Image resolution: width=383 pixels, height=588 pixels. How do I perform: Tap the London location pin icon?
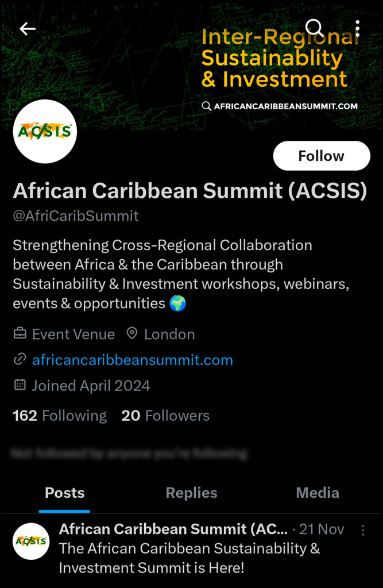(x=132, y=334)
